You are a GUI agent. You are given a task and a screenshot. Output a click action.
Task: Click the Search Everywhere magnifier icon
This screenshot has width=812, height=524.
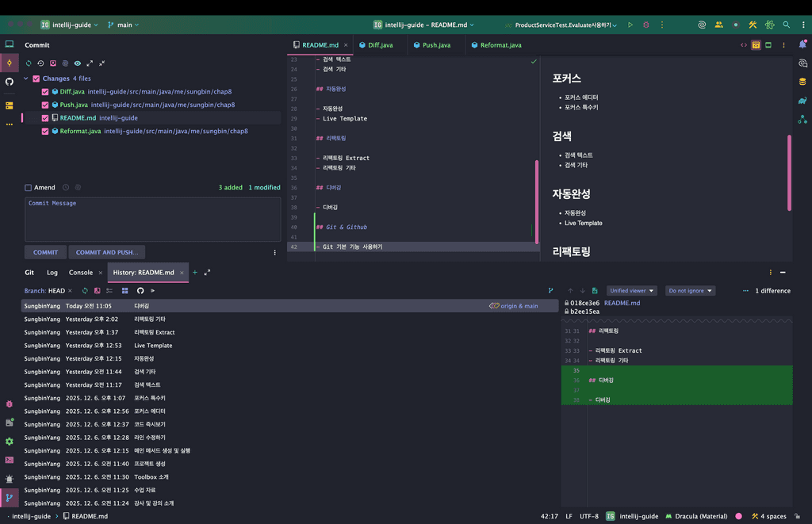(x=786, y=25)
